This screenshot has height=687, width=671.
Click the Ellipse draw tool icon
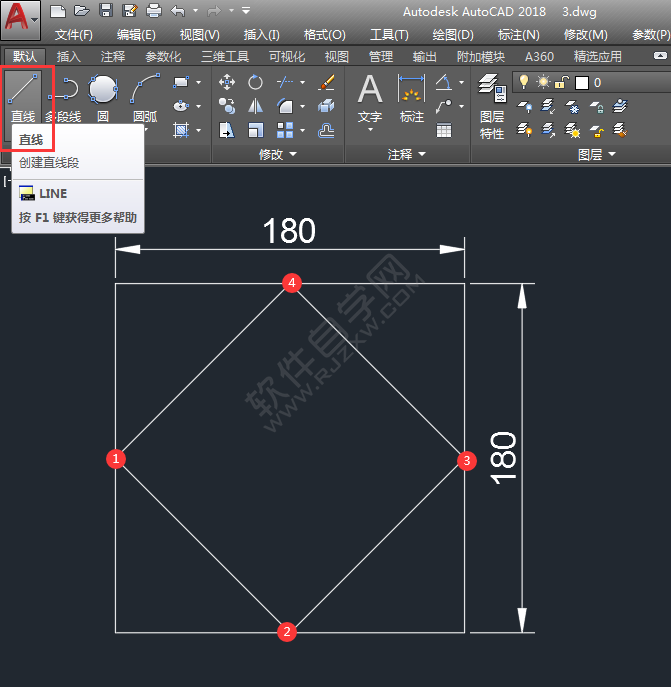point(181,106)
